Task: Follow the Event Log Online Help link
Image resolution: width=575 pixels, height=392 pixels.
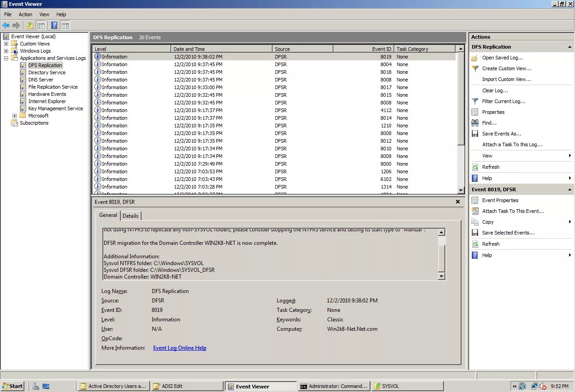Action: [x=179, y=348]
